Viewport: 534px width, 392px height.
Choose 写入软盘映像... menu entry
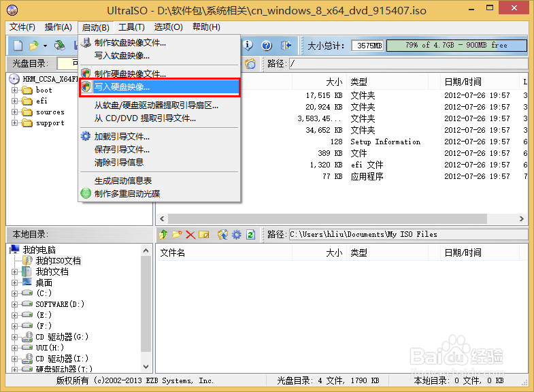[x=160, y=56]
